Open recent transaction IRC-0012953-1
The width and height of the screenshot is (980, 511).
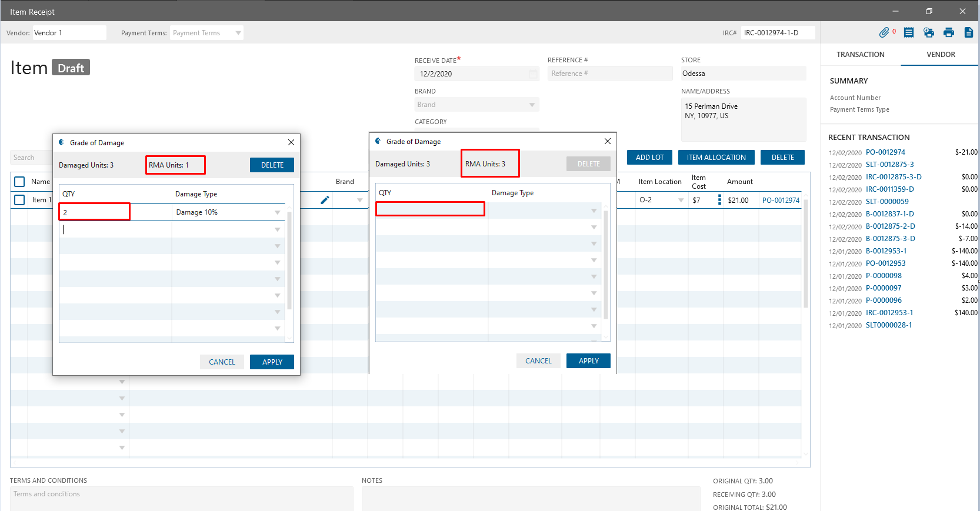[889, 313]
